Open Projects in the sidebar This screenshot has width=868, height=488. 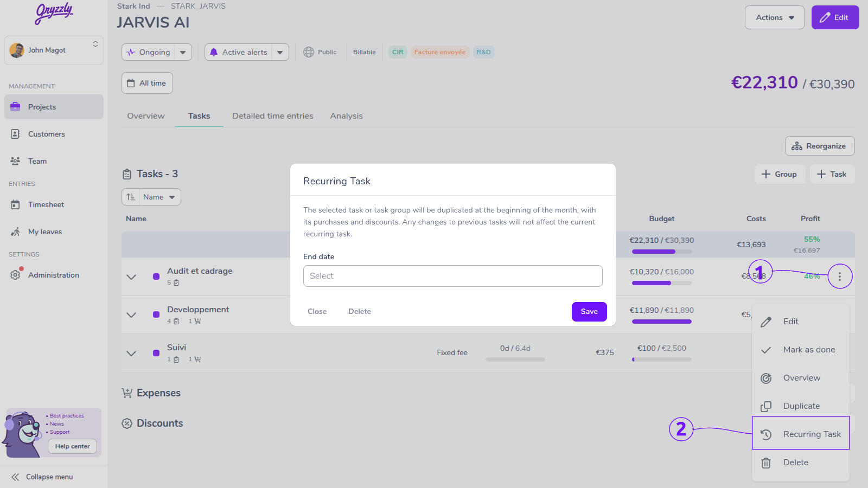pyautogui.click(x=54, y=107)
